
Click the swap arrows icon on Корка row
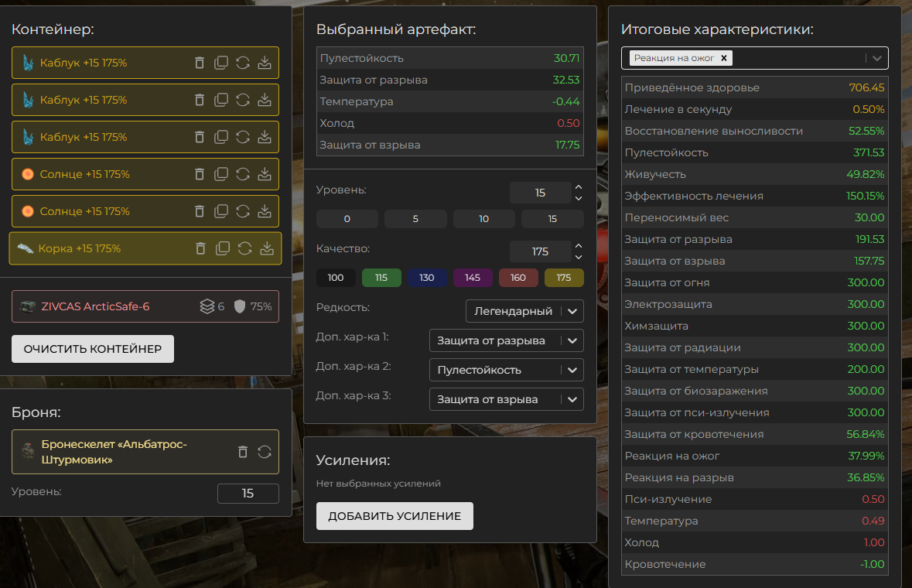245,248
